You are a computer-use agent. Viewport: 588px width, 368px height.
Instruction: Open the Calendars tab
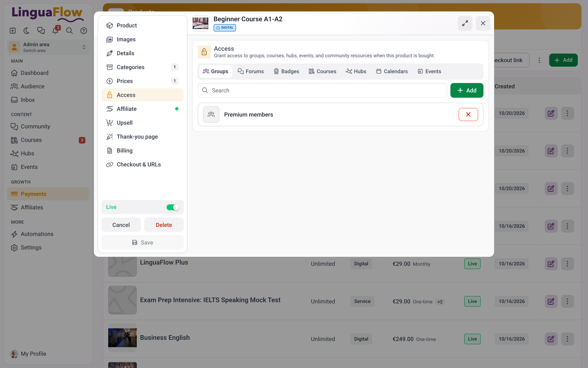tap(392, 71)
